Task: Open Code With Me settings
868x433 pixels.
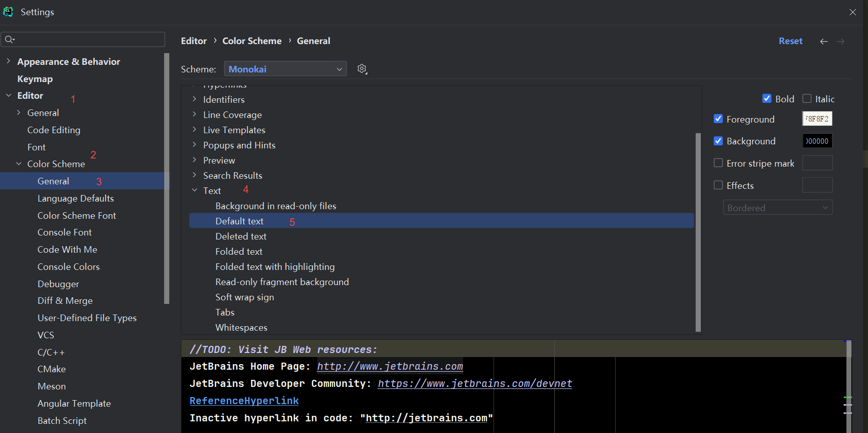Action: pyautogui.click(x=67, y=249)
